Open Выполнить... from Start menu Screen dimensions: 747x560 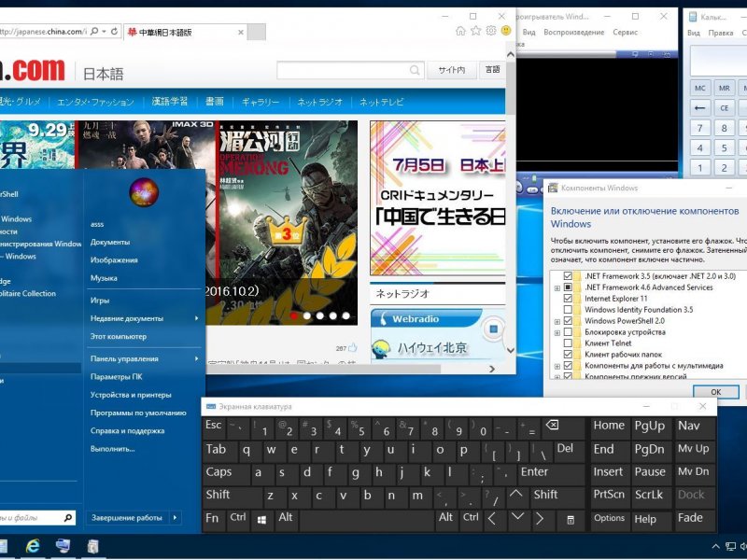pyautogui.click(x=112, y=449)
